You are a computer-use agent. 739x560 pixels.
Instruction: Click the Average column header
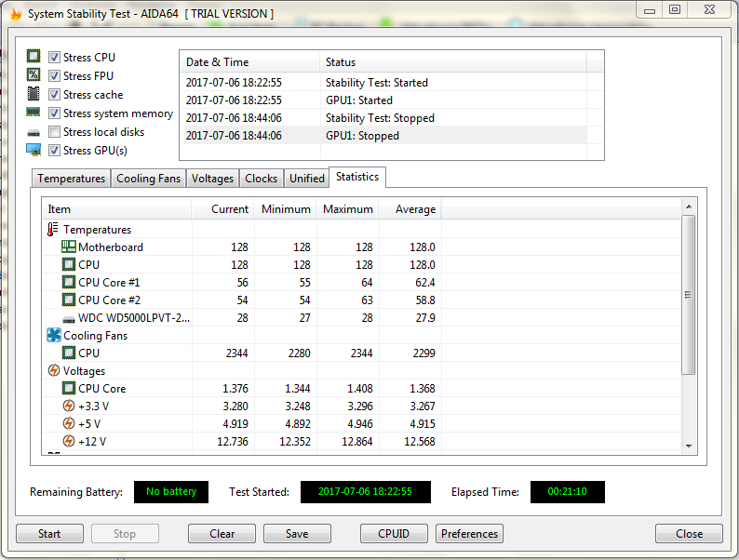(x=410, y=209)
